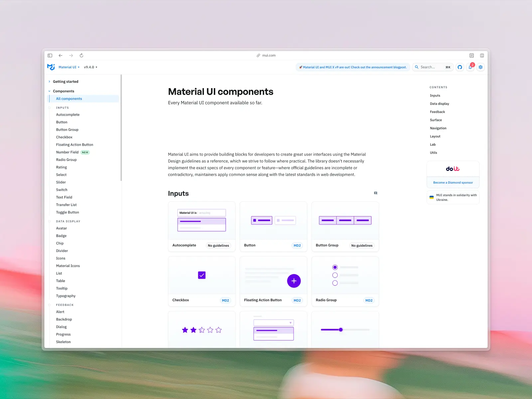532x399 pixels.
Task: Click the Material UI components heading
Action: click(221, 92)
